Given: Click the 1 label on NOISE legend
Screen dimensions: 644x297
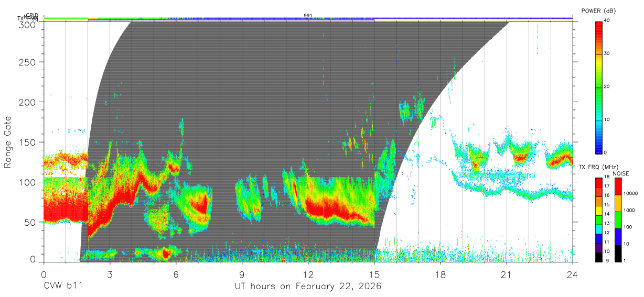Looking at the screenshot, I should coord(625,260).
